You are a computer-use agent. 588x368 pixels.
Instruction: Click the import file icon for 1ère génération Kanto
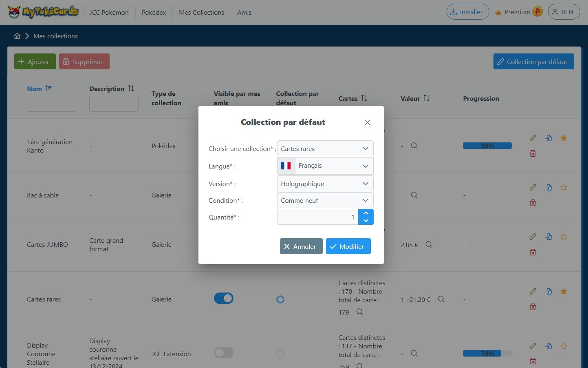point(548,138)
